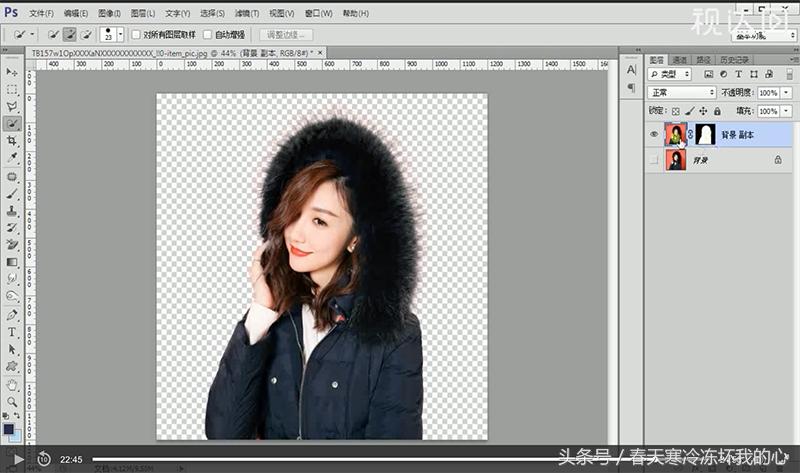800x473 pixels.
Task: Open the brush size picker dropdown
Action: coord(120,35)
